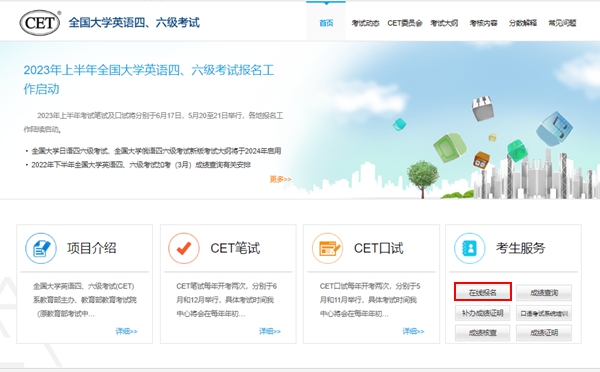The height and width of the screenshot is (372, 600).
Task: Click the banner paragraph mentioning 6月17日 exam dates
Action: click(153, 122)
